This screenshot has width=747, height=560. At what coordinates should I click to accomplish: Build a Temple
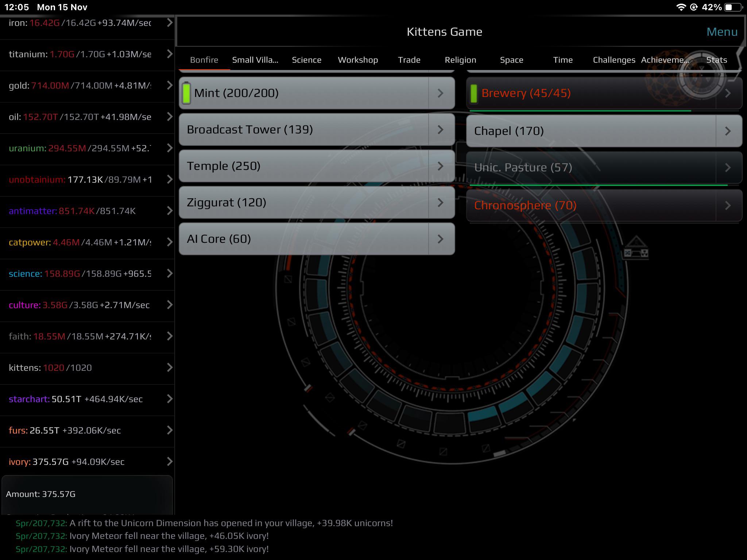coord(292,166)
